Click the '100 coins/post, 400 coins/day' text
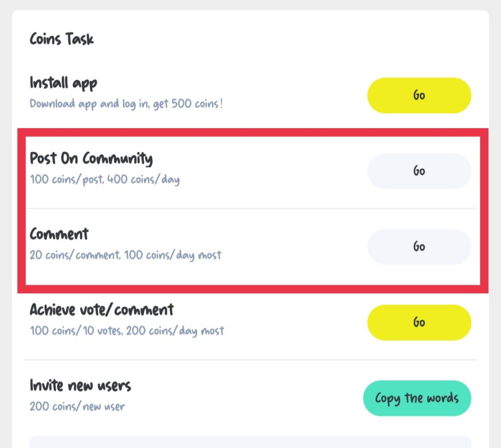Viewport: 501px width, 448px height. pos(105,180)
